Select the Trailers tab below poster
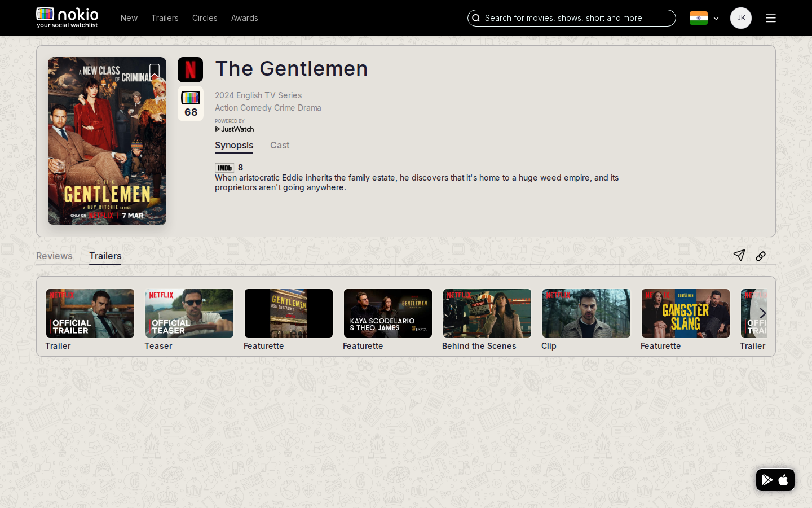 pos(105,256)
